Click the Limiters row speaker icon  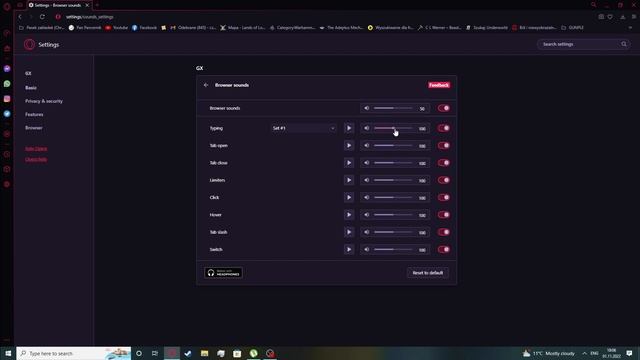(x=367, y=180)
